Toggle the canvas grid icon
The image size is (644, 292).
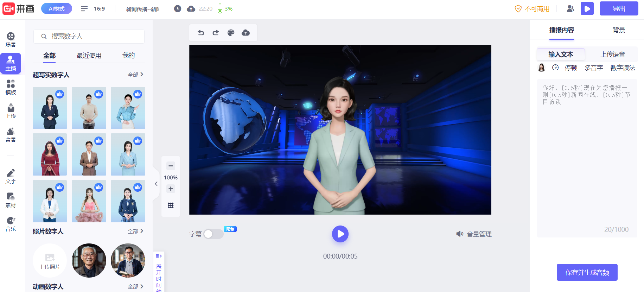(x=171, y=205)
